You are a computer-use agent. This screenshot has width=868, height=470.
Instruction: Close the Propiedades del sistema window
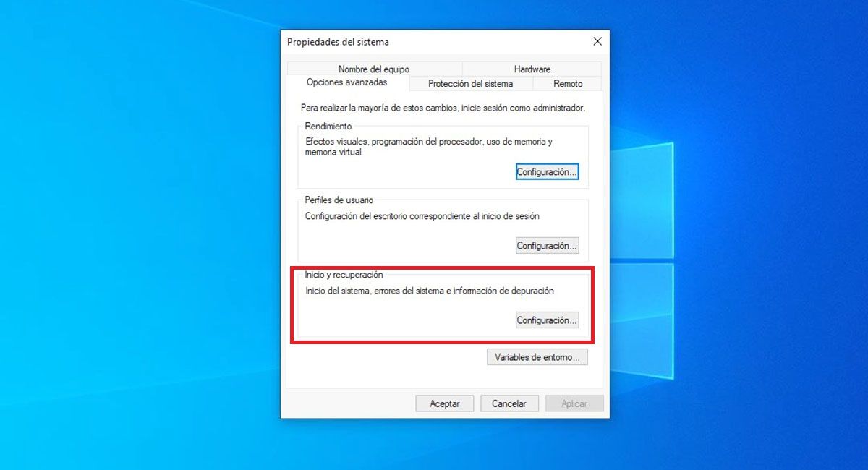tap(597, 42)
